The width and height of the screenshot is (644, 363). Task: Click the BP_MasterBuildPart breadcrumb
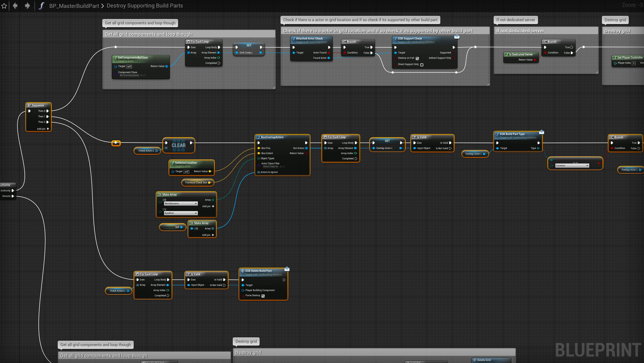click(74, 6)
